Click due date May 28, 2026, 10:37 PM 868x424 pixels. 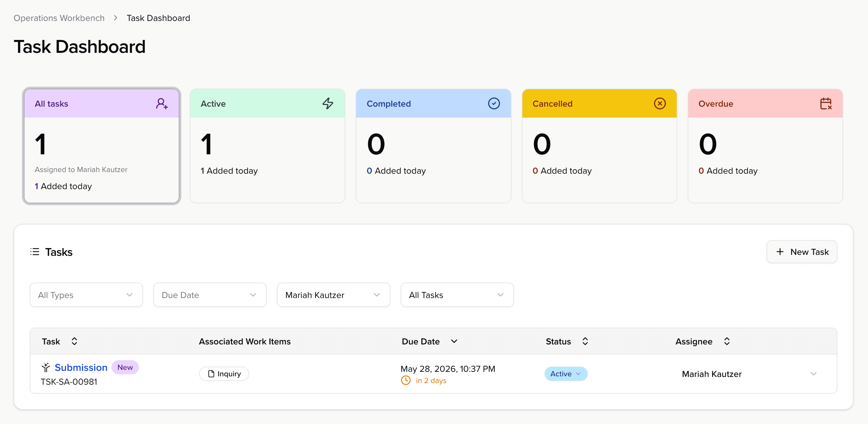(448, 369)
